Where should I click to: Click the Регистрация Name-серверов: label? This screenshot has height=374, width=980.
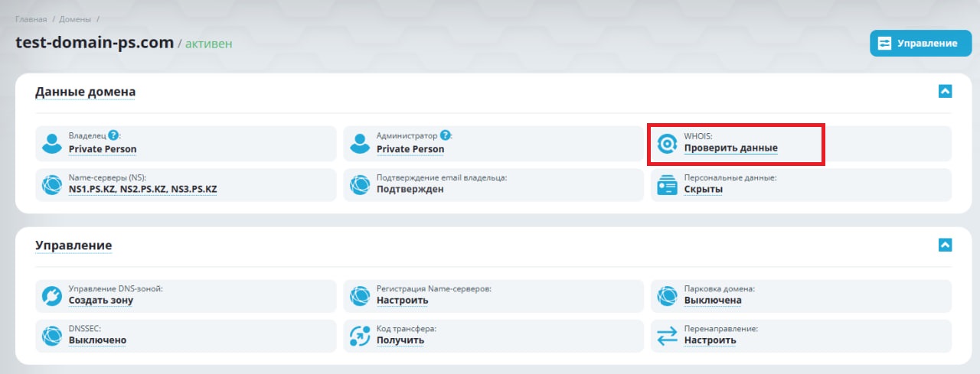pos(433,289)
